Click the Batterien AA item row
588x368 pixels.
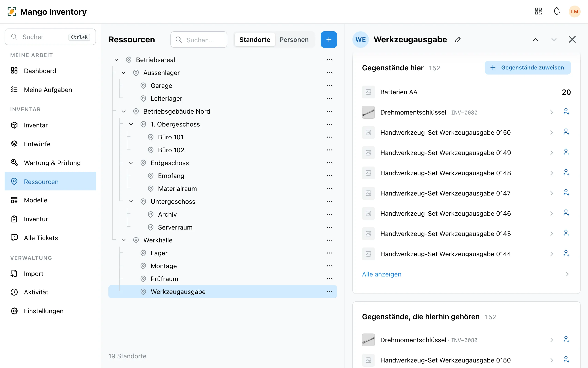tap(466, 92)
